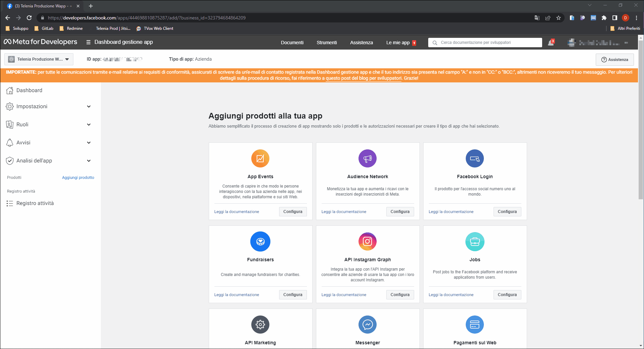Click Configura for Jobs
The height and width of the screenshot is (349, 644).
507,295
